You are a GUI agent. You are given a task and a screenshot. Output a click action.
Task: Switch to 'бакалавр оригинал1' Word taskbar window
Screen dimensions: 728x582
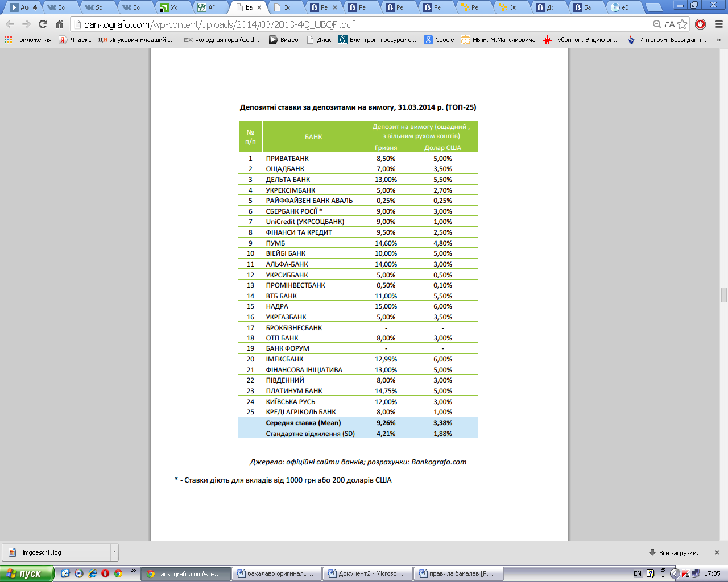pyautogui.click(x=277, y=573)
